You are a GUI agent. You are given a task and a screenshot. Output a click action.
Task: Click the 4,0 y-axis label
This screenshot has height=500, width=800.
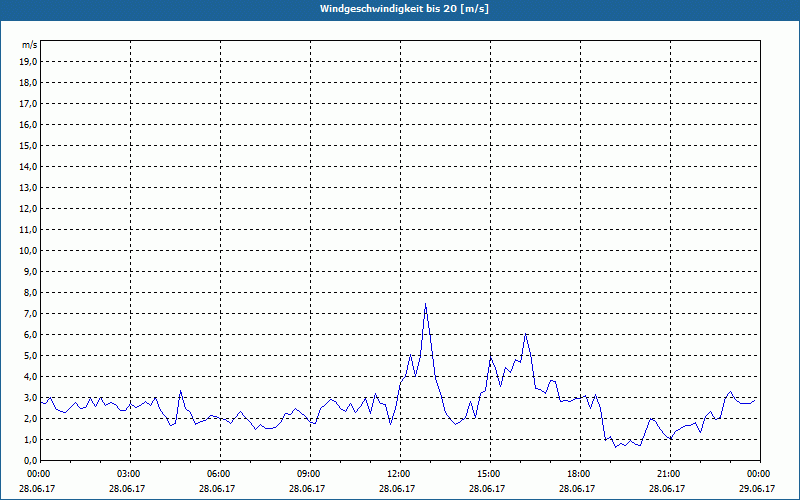(31, 377)
